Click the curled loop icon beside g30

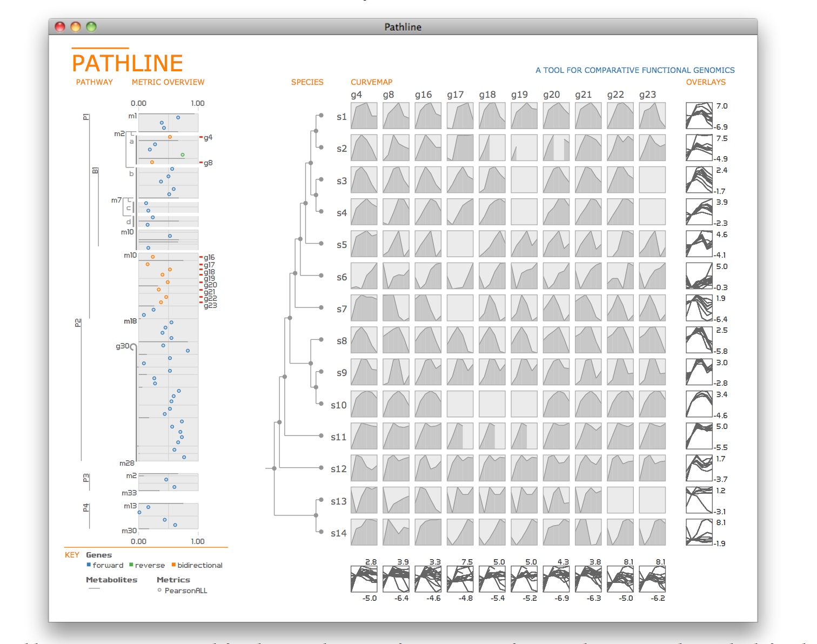(133, 347)
